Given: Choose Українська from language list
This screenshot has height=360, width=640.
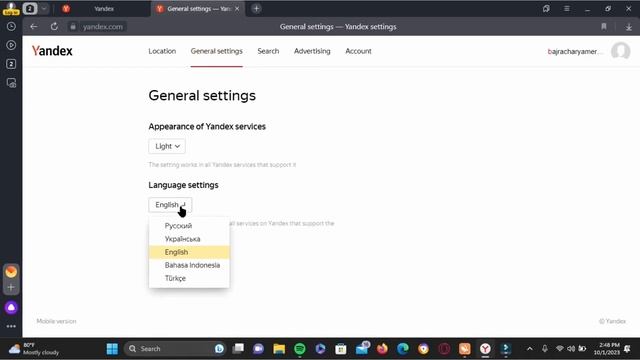Looking at the screenshot, I should 189,239.
